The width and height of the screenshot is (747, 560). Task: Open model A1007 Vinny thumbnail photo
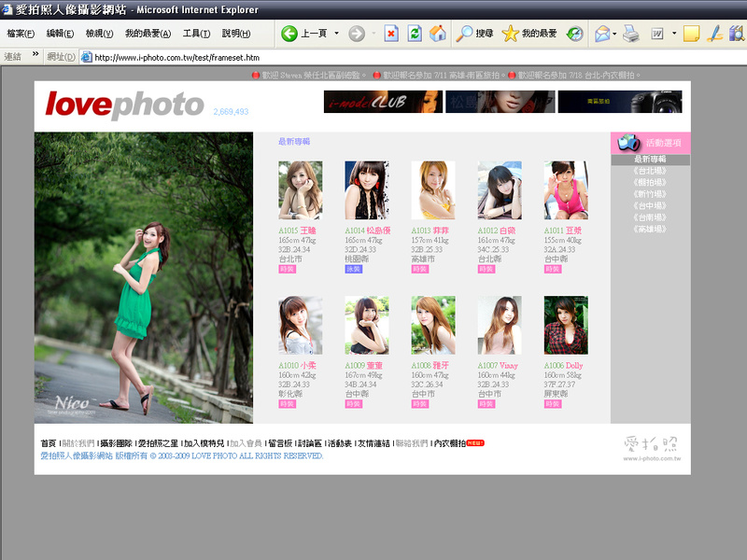(x=500, y=325)
